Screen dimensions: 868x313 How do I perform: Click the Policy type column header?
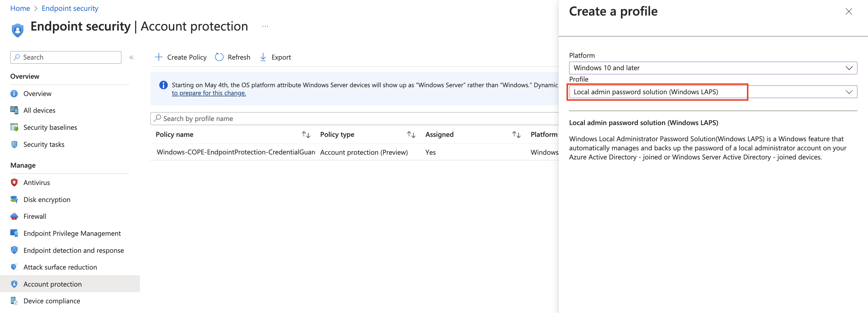tap(337, 134)
